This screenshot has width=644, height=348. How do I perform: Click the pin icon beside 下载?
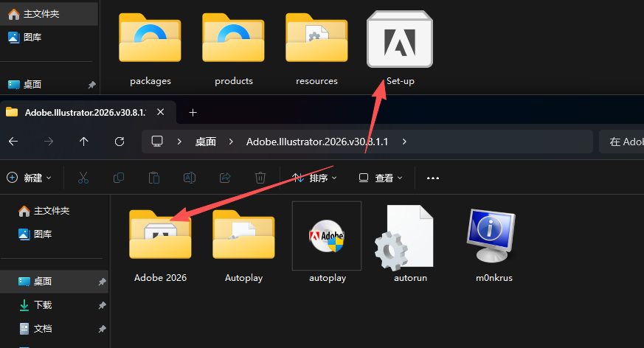tap(103, 305)
